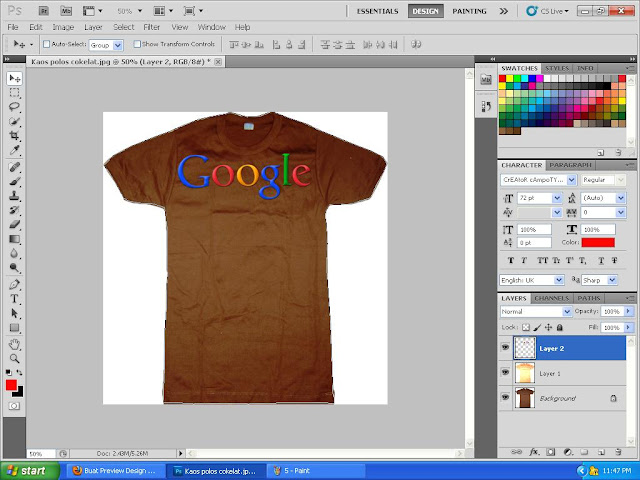Click the red text Color swatch

click(x=598, y=242)
